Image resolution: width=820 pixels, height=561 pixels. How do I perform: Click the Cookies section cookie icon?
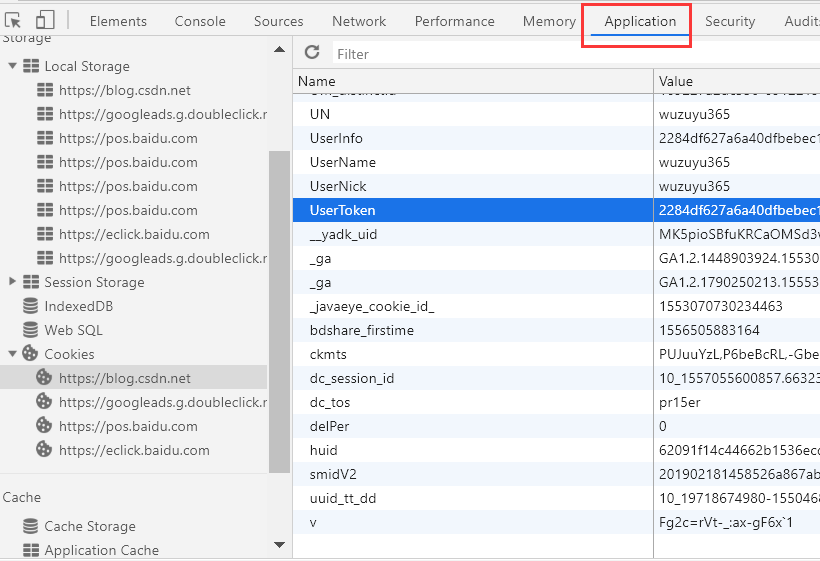[30, 353]
